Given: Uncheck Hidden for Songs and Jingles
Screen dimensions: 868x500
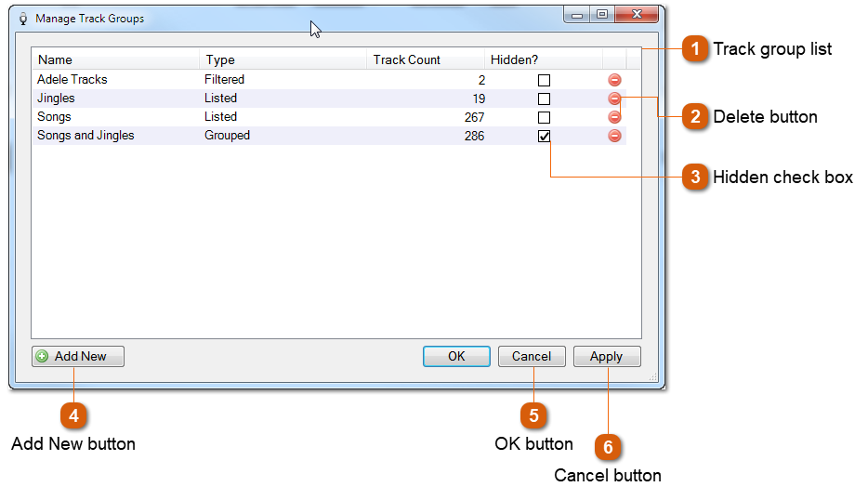Looking at the screenshot, I should [x=545, y=137].
